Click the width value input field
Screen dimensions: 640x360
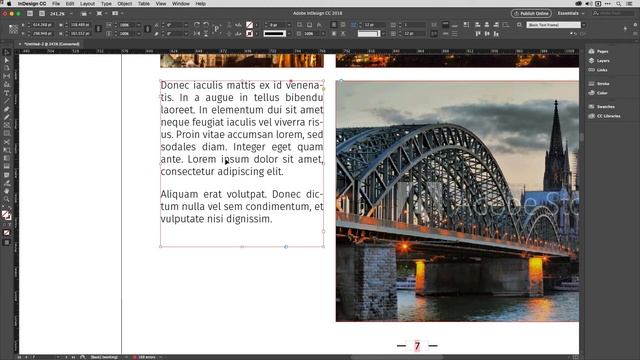click(x=80, y=25)
